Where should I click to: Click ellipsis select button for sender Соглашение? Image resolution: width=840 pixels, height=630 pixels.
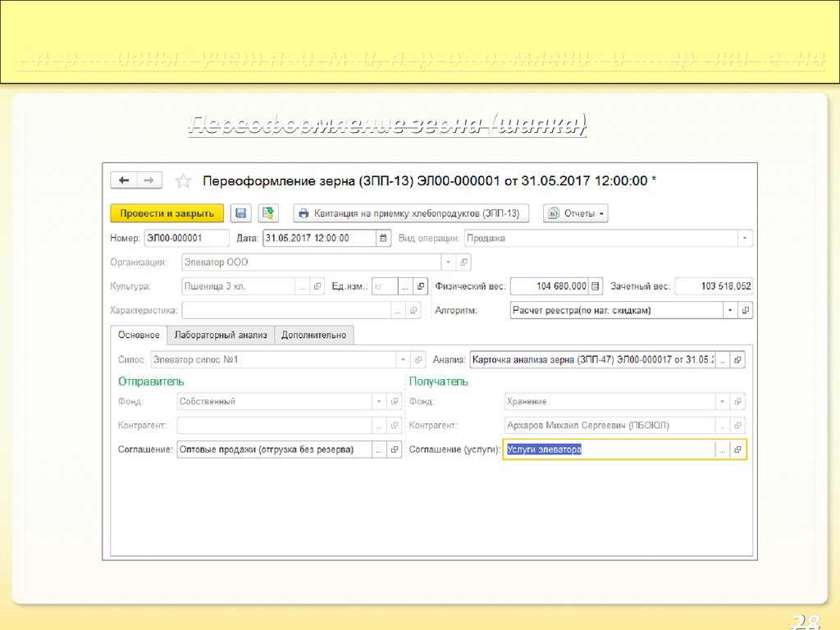tap(378, 450)
